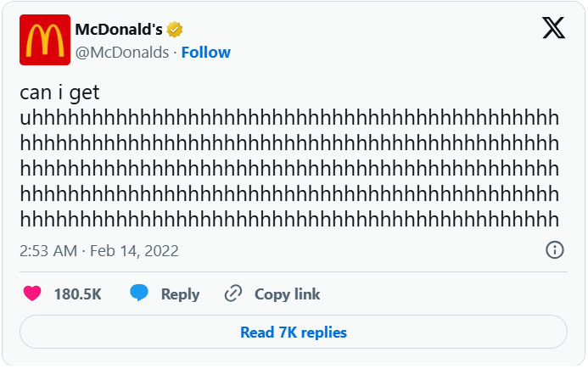Click the gold verified badge

pyautogui.click(x=176, y=30)
